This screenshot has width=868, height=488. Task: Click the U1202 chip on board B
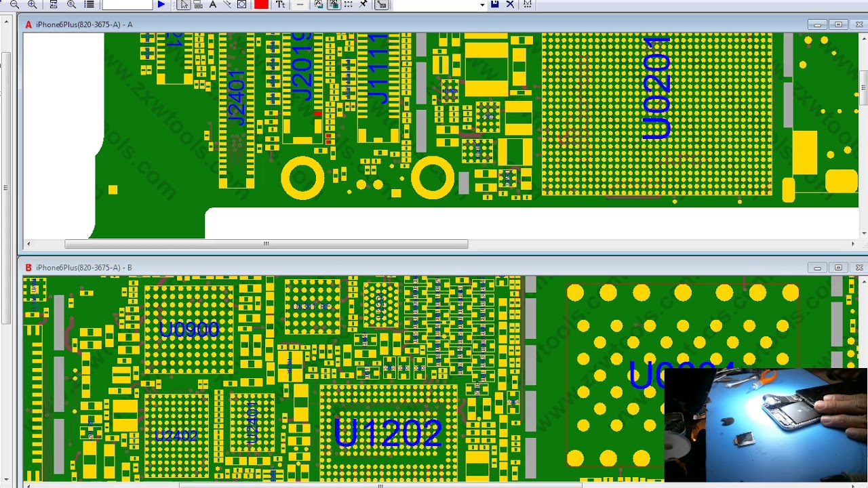389,432
